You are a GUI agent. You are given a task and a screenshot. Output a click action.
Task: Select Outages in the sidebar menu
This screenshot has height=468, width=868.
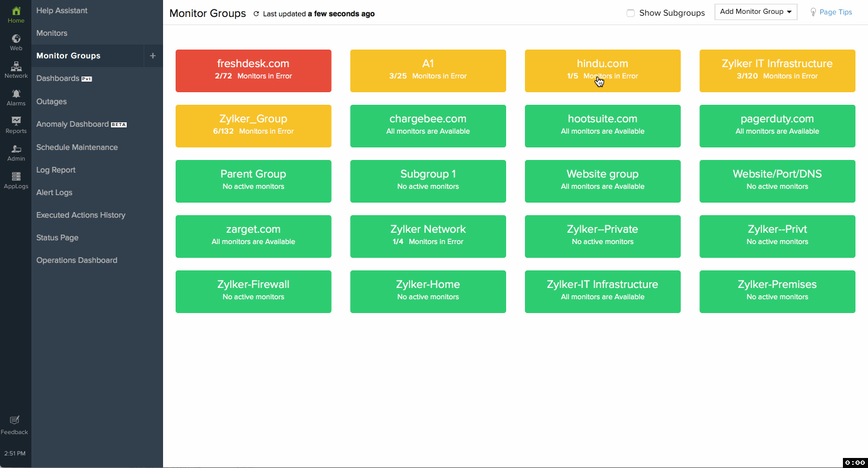(51, 102)
